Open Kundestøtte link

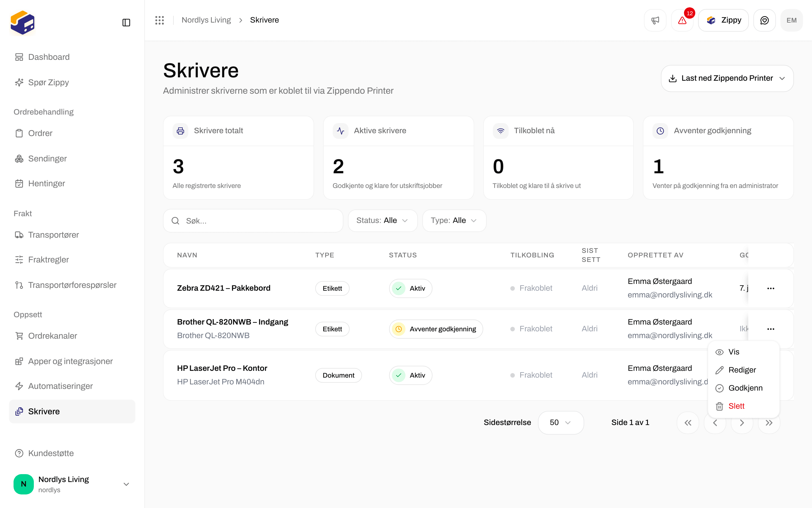[72, 453]
